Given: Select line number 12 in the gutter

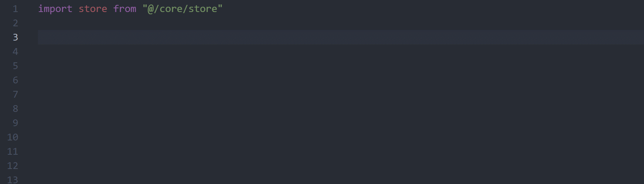Looking at the screenshot, I should (x=12, y=166).
